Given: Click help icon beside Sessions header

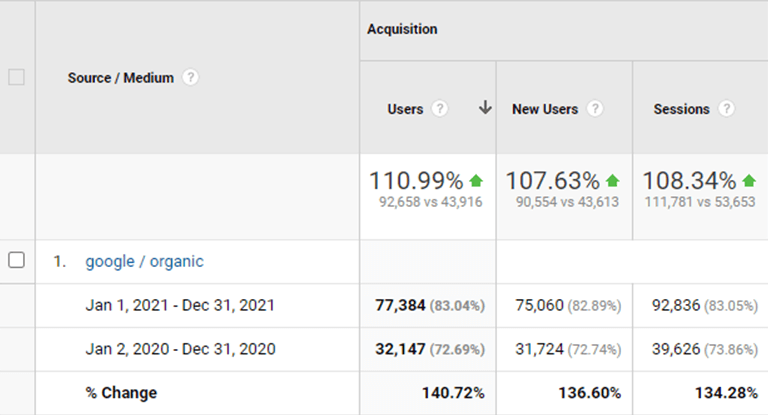Looking at the screenshot, I should tap(726, 109).
